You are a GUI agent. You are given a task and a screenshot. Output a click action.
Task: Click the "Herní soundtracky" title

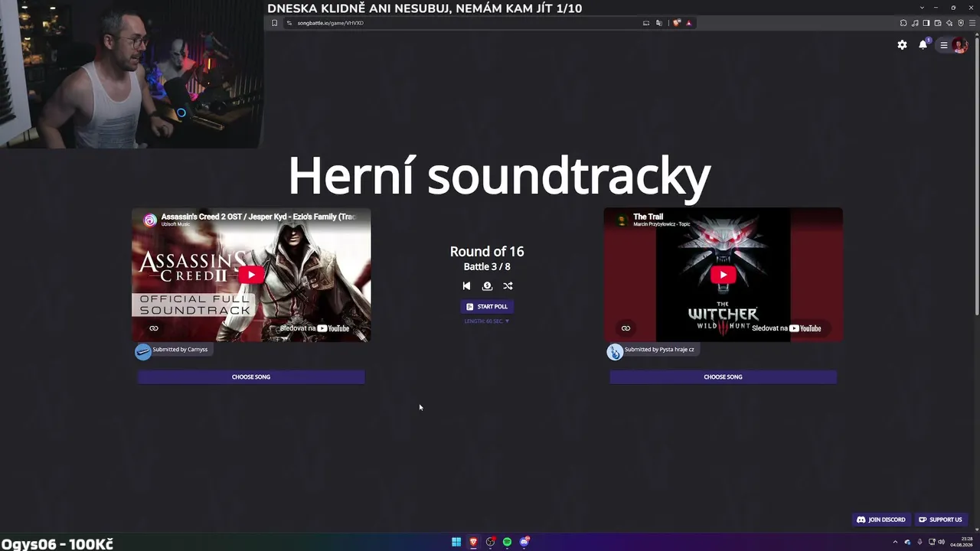pyautogui.click(x=499, y=176)
